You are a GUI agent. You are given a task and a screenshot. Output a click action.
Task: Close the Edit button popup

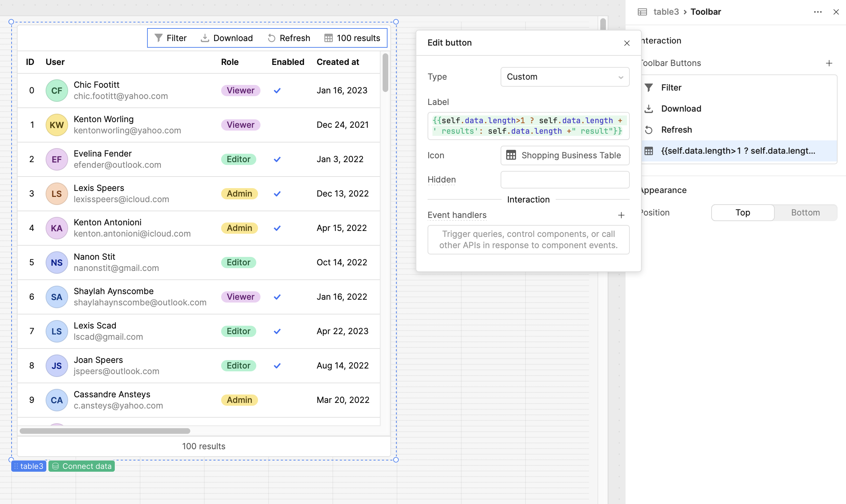tap(627, 43)
